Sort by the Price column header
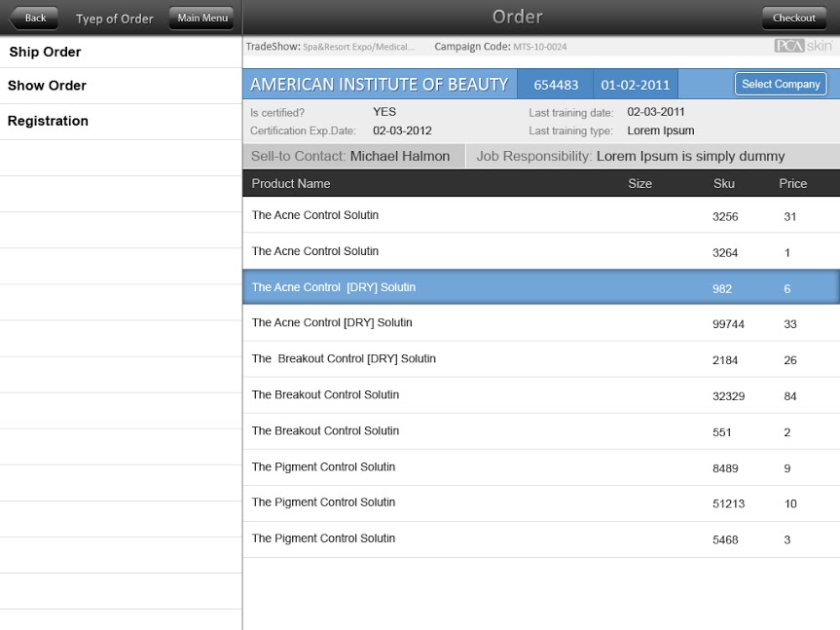The image size is (840, 630). (x=792, y=183)
